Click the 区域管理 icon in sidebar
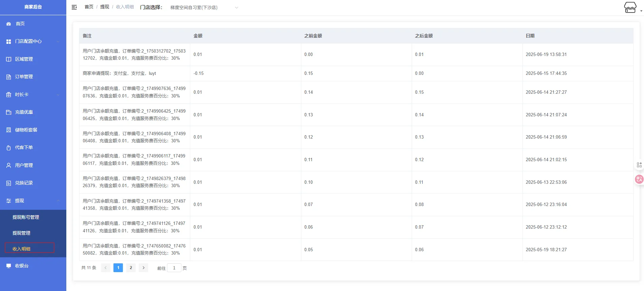Screen dimensions: 644x291 pos(9,59)
